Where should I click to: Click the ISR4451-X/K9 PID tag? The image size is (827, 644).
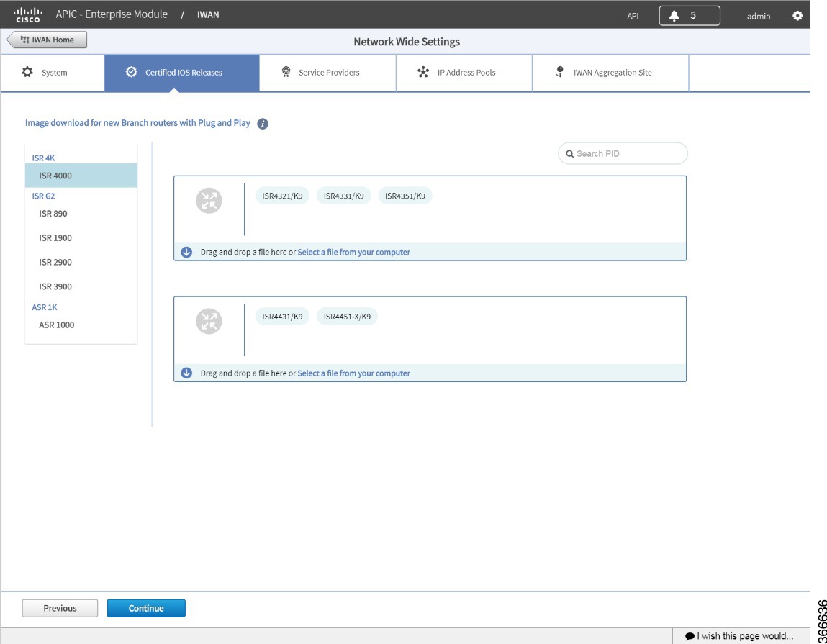point(347,317)
